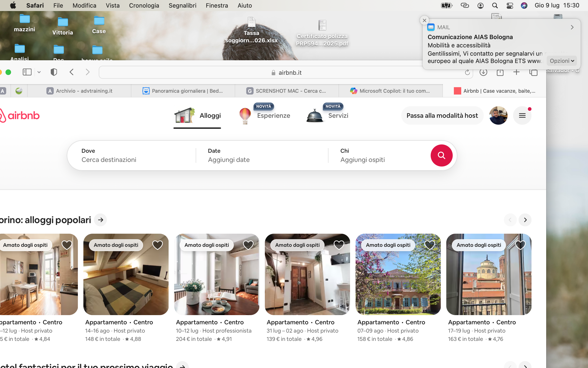Click Passa alla modalità host button
This screenshot has height=368, width=588.
point(442,115)
